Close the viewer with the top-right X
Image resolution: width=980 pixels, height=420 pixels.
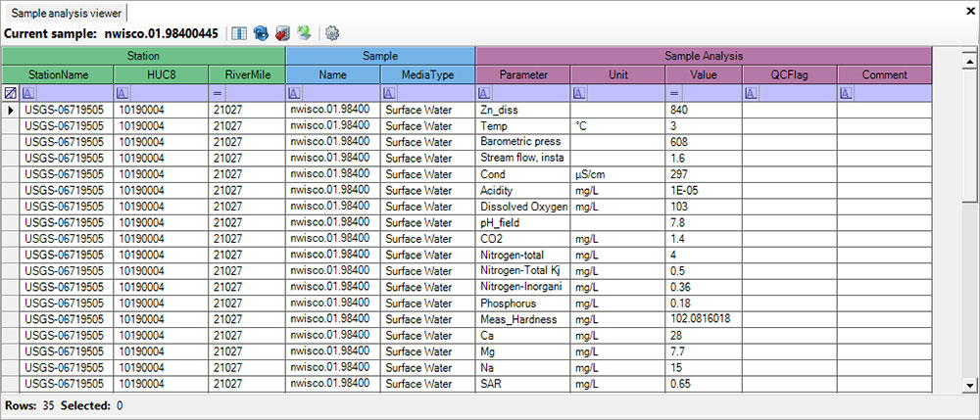tap(967, 10)
